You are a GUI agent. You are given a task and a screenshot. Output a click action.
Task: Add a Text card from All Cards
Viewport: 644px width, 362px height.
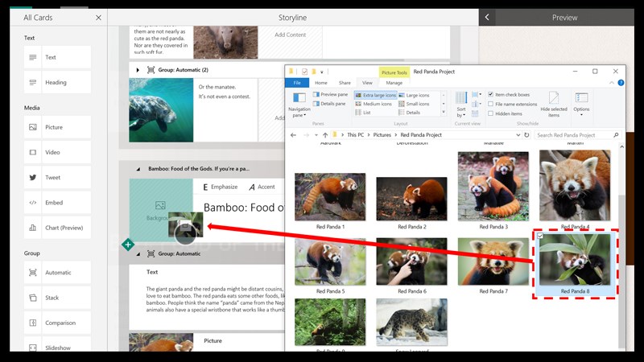coord(57,57)
